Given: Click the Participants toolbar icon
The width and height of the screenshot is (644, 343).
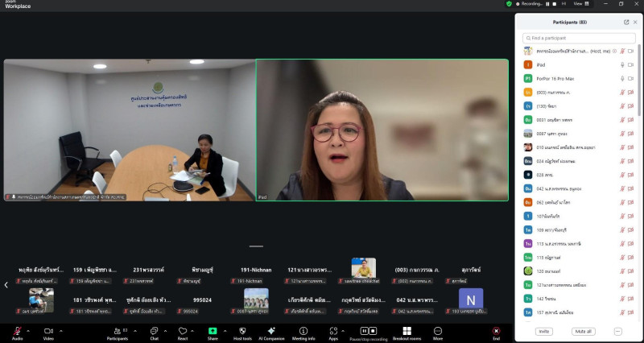Looking at the screenshot, I should 118,332.
